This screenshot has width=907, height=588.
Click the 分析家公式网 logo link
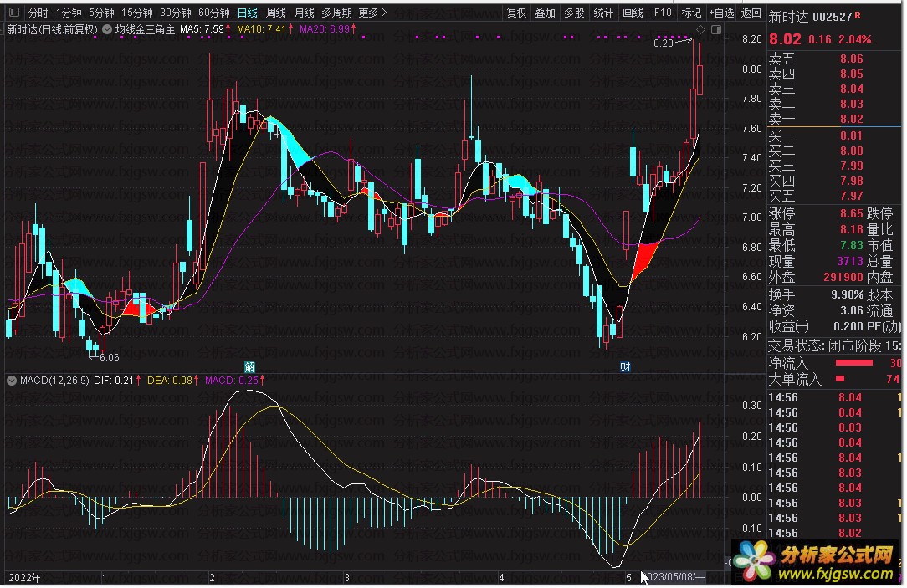coord(817,563)
